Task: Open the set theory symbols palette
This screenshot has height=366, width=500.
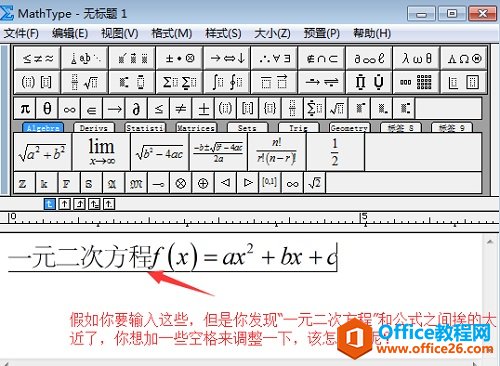Action: [x=322, y=59]
